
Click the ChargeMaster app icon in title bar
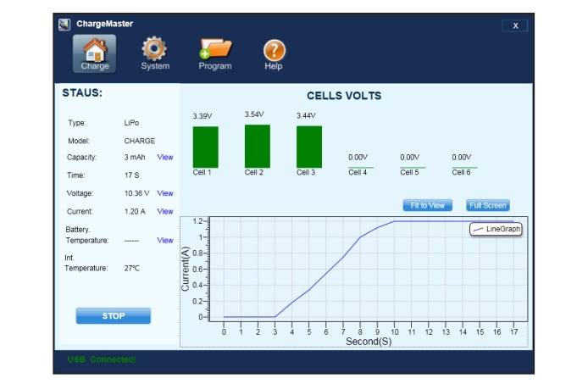coord(64,24)
